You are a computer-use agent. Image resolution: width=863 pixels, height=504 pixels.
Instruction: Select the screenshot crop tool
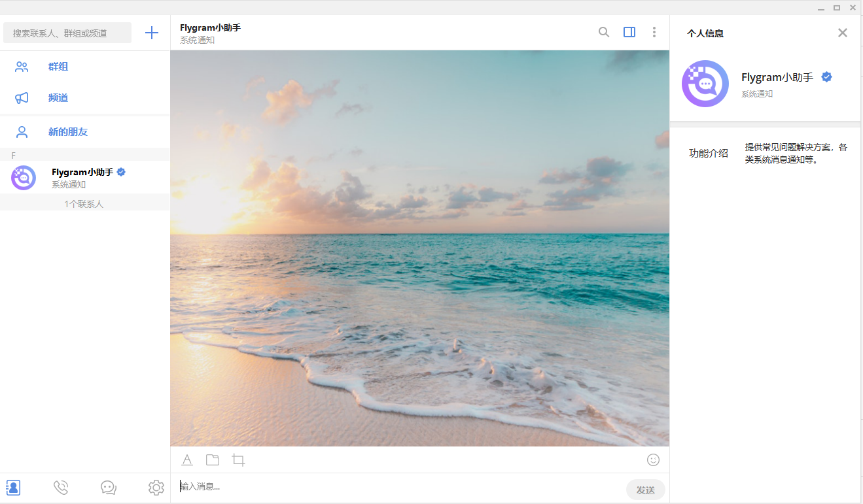(x=239, y=460)
